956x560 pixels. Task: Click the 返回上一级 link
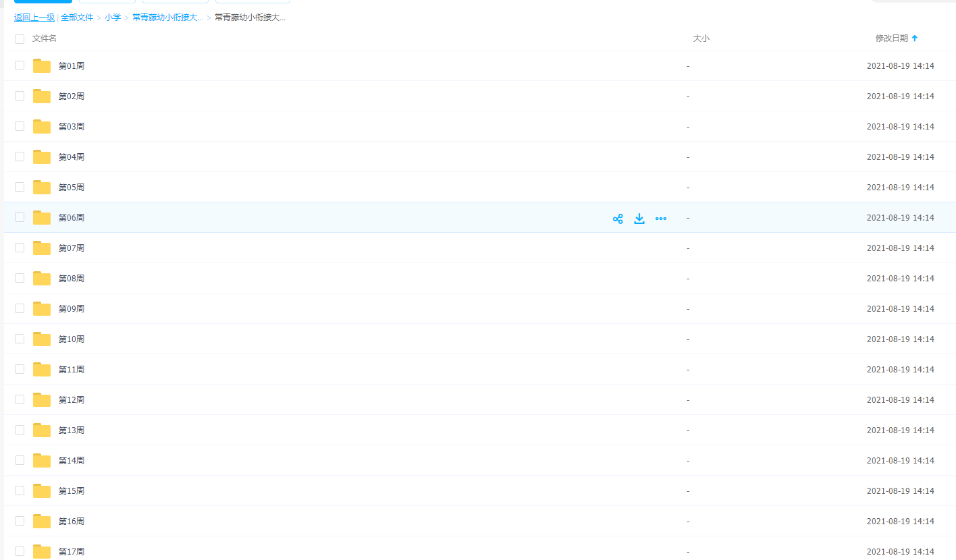coord(34,18)
